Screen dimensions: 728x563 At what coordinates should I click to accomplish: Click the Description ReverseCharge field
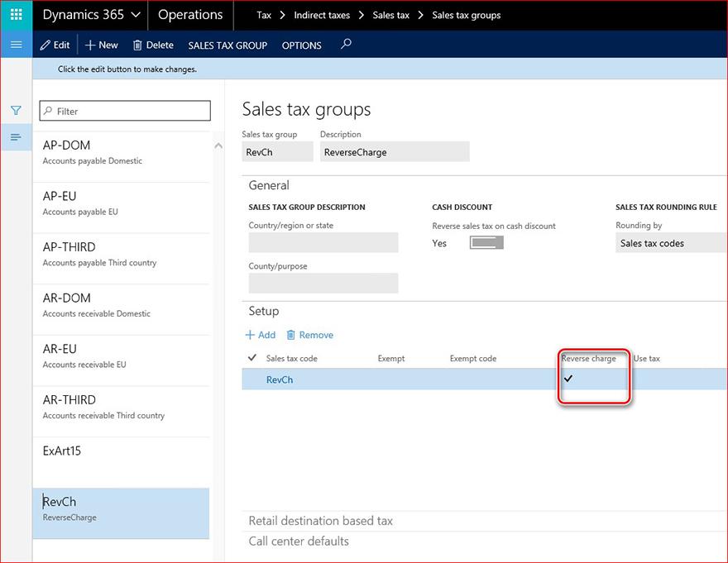(395, 152)
